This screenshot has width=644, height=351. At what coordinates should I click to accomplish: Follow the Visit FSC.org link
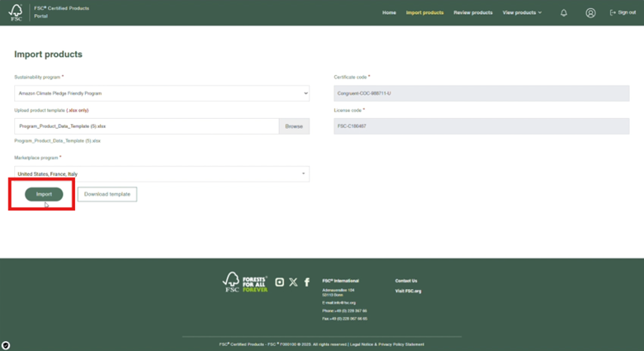408,291
